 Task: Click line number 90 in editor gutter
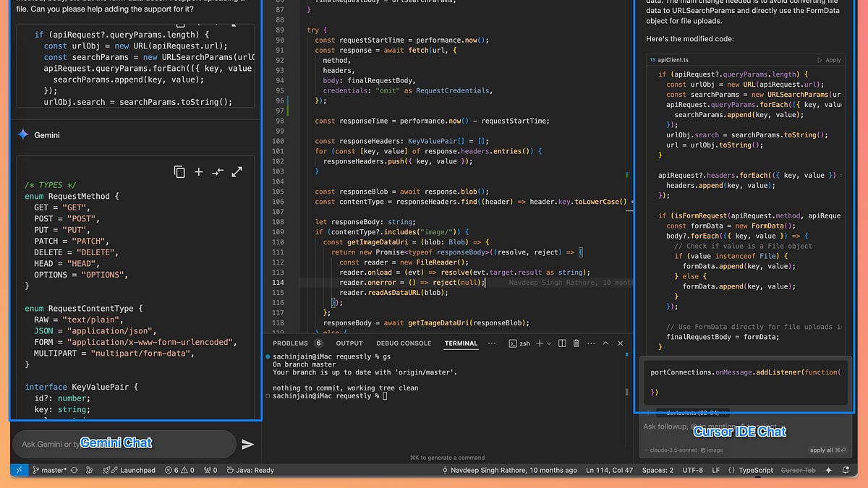point(279,40)
